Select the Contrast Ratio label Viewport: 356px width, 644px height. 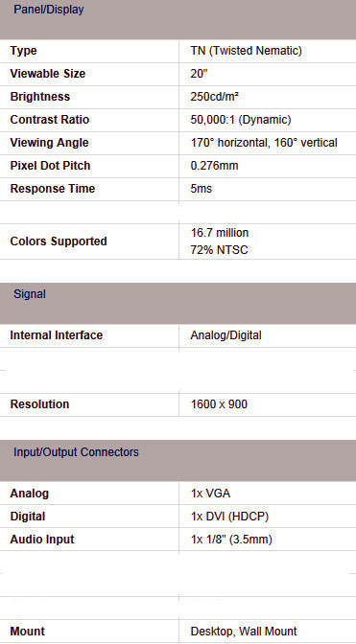pyautogui.click(x=50, y=120)
